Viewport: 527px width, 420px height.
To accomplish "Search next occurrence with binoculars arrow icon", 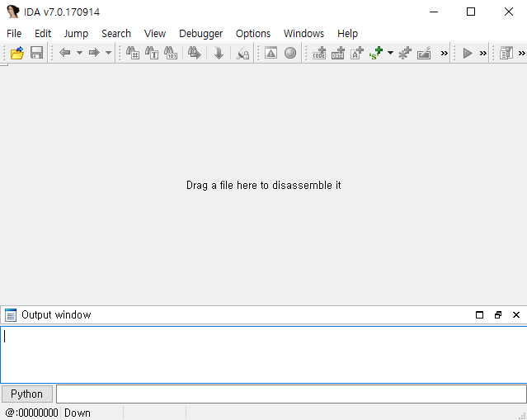I will click(195, 53).
